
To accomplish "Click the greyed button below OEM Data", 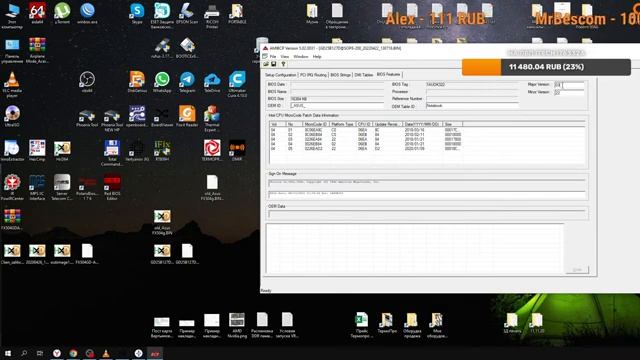I will tap(577, 270).
